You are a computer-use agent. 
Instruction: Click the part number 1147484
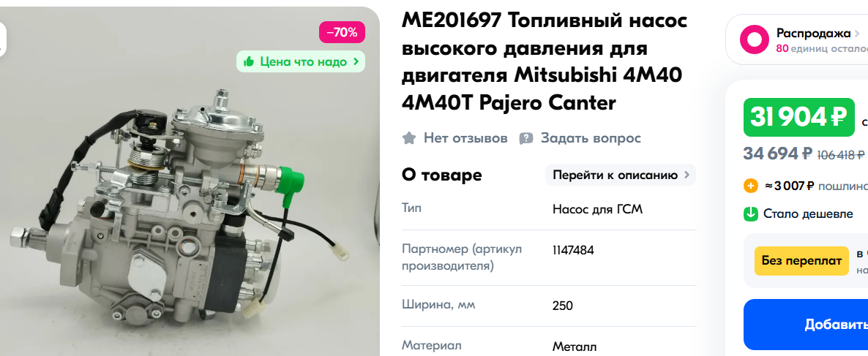[x=573, y=250]
